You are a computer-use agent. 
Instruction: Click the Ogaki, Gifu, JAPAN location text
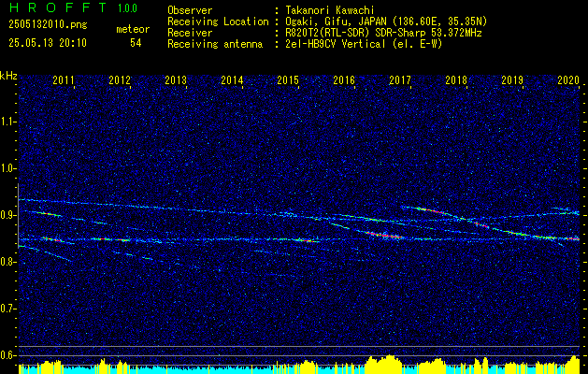tap(387, 22)
